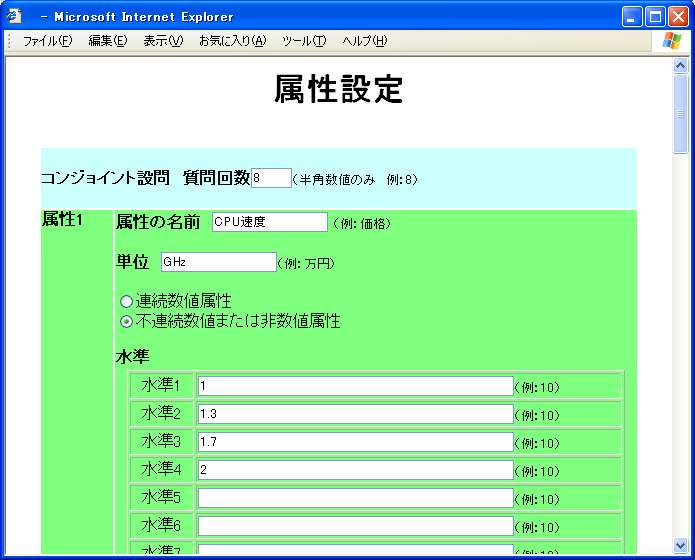Open the 表示 menu

click(x=162, y=41)
